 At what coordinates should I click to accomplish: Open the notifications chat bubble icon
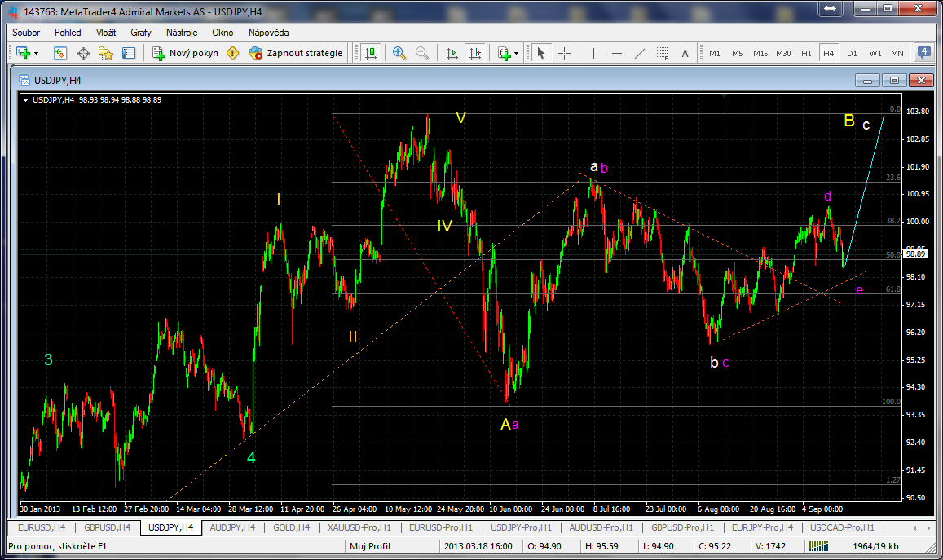pyautogui.click(x=923, y=52)
